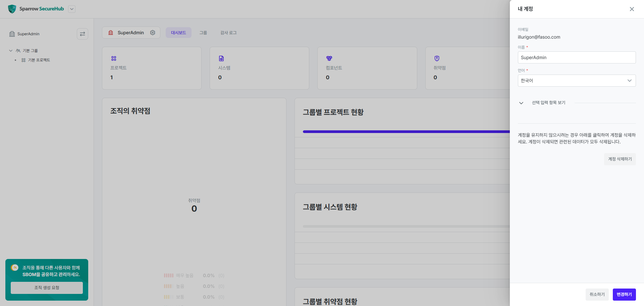Select the 기본 프로젝트 tree item

pos(39,60)
